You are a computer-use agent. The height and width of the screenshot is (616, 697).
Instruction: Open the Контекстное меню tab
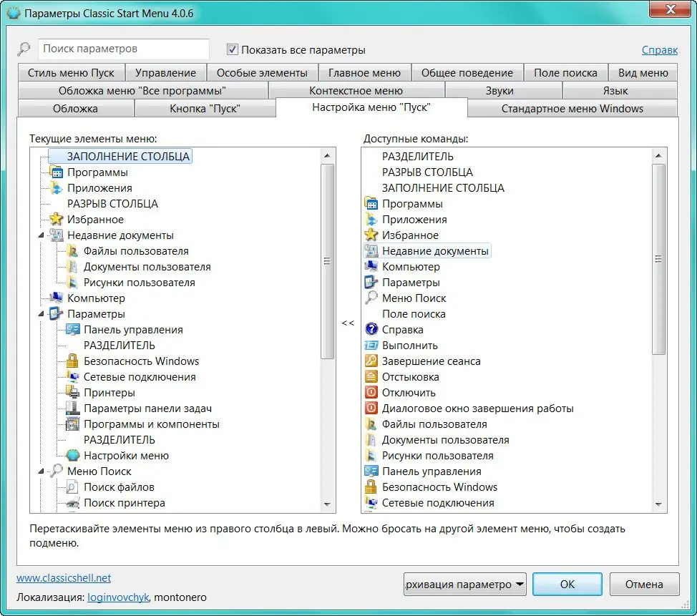point(356,91)
